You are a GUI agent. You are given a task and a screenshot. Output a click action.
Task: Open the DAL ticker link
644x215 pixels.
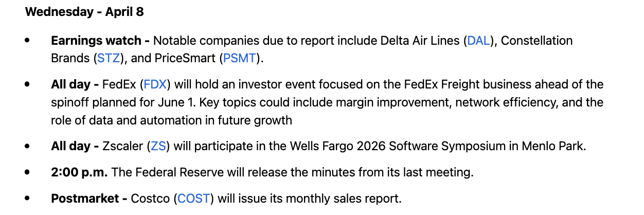tap(479, 41)
